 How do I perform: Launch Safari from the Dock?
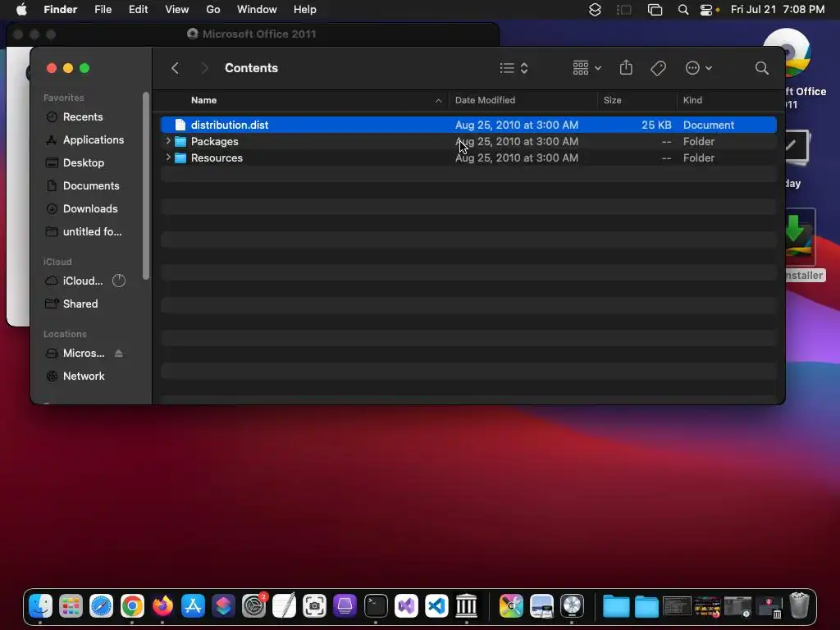pyautogui.click(x=101, y=606)
